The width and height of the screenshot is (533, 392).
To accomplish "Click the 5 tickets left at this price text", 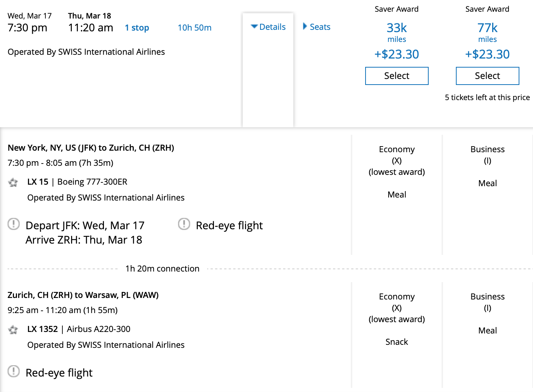I will coord(487,97).
